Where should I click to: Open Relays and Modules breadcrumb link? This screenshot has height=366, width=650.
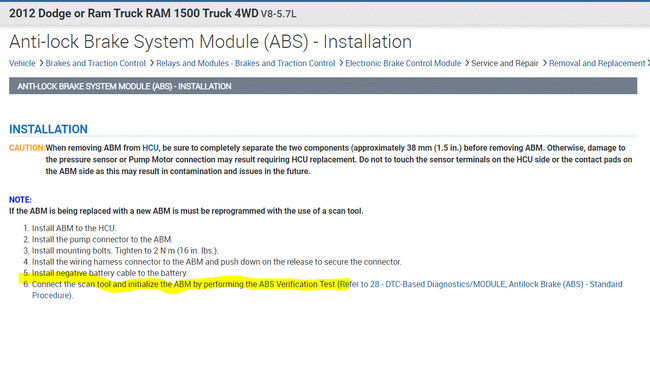coord(245,63)
